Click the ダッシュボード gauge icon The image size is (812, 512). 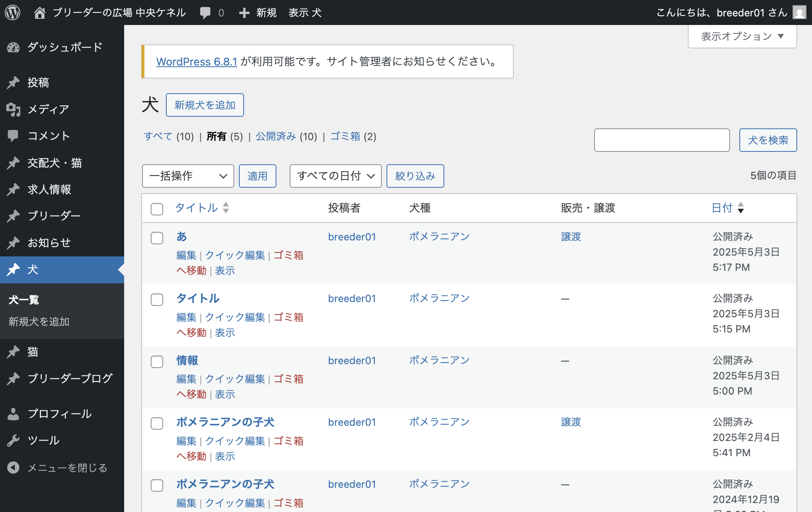tap(13, 47)
